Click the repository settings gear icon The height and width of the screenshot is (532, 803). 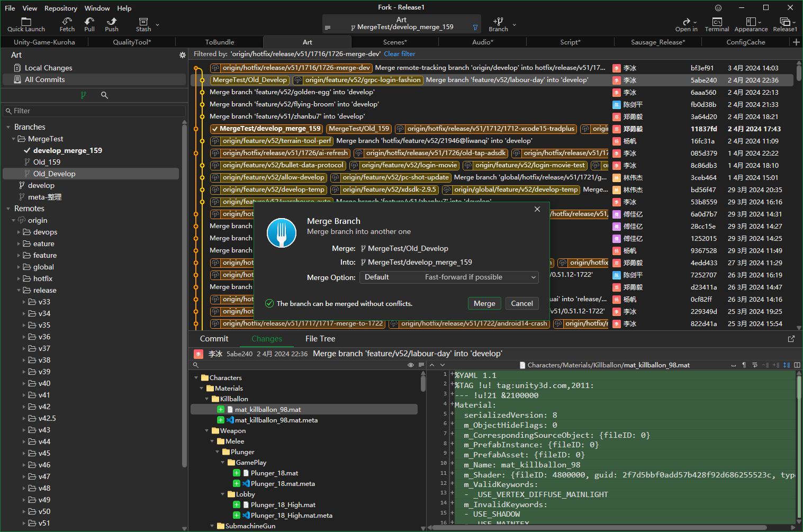tap(183, 55)
